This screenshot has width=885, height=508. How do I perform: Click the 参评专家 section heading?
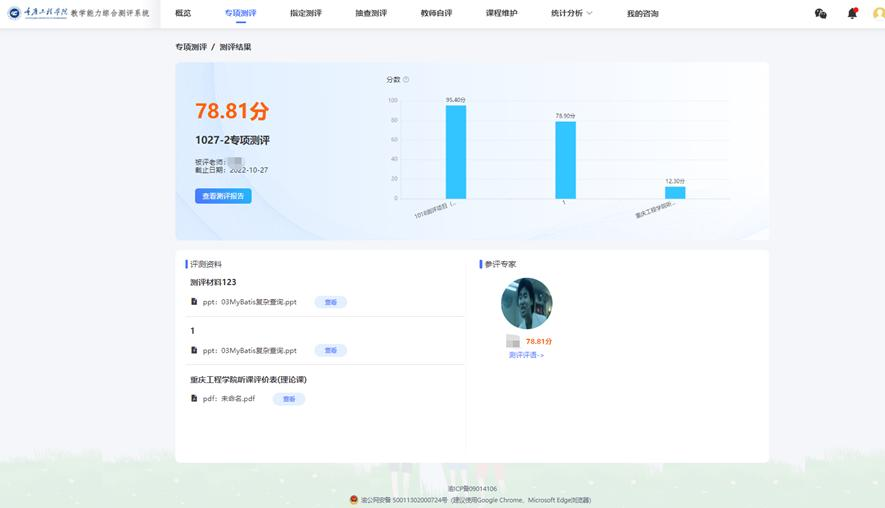[x=500, y=264]
